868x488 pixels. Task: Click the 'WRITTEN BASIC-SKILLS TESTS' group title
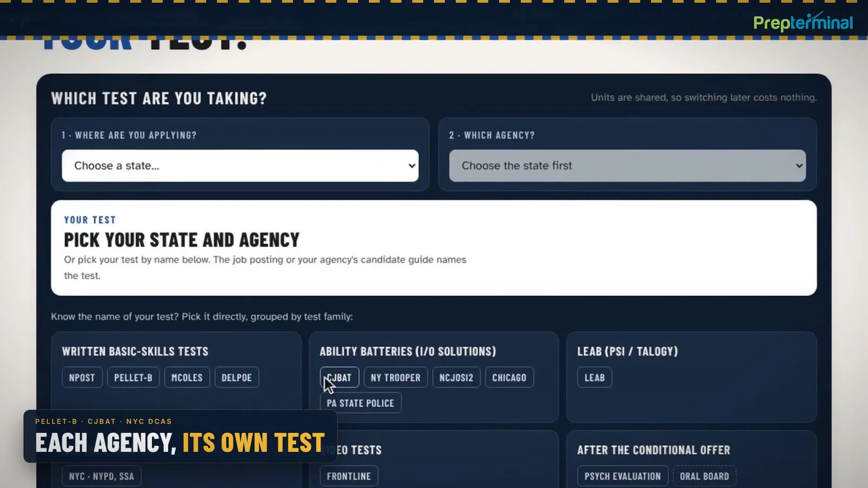click(x=135, y=351)
